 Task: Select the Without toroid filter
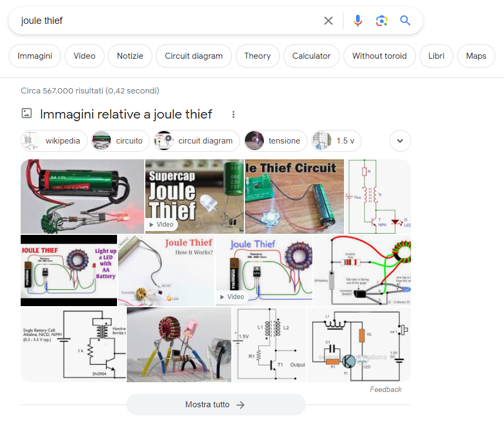tap(379, 56)
